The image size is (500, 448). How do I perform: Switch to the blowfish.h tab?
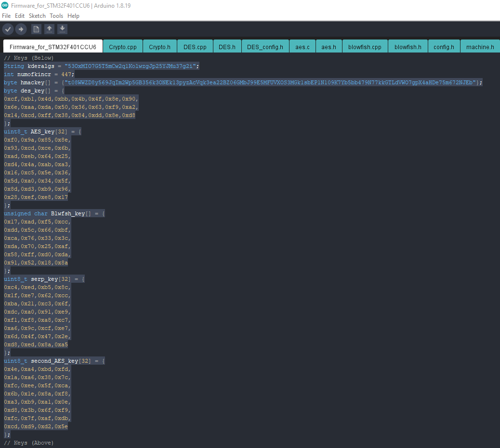point(408,47)
